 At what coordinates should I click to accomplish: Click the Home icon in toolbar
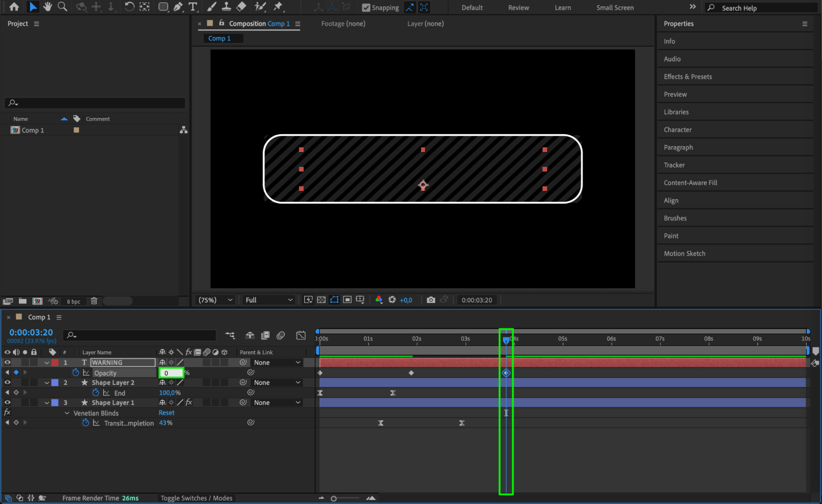click(x=14, y=7)
